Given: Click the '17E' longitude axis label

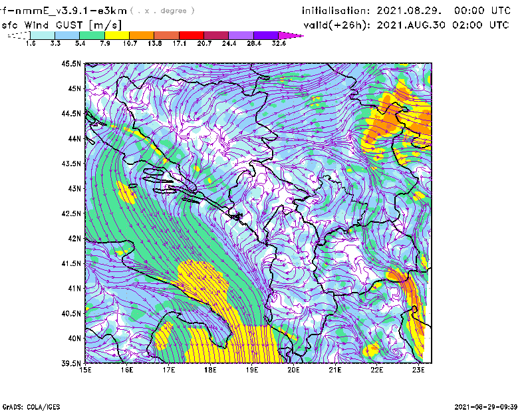Looking at the screenshot, I should point(169,370).
